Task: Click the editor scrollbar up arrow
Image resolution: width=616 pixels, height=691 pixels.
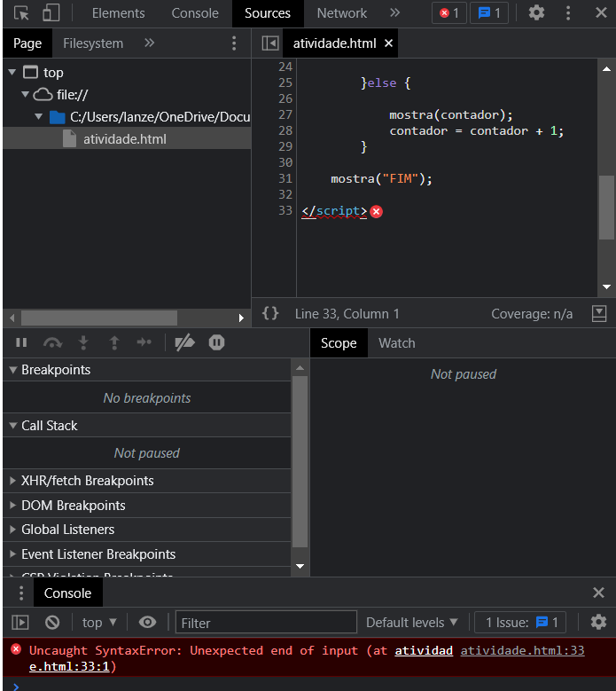Action: (x=606, y=69)
